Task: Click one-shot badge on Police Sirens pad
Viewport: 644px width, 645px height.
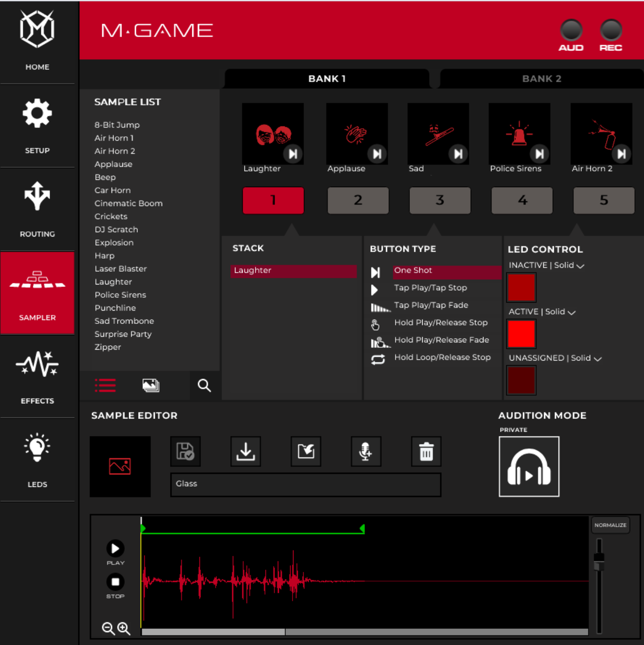Action: pos(540,154)
